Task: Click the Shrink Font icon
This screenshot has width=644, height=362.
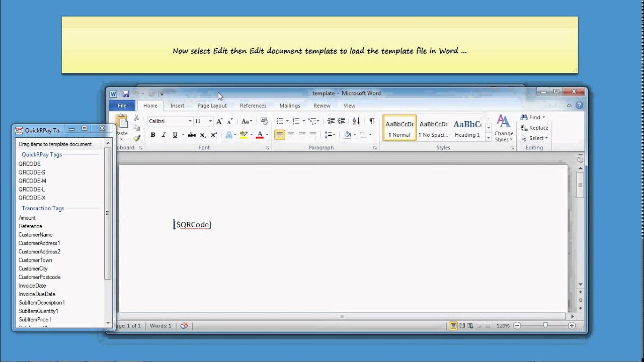Action: point(229,121)
